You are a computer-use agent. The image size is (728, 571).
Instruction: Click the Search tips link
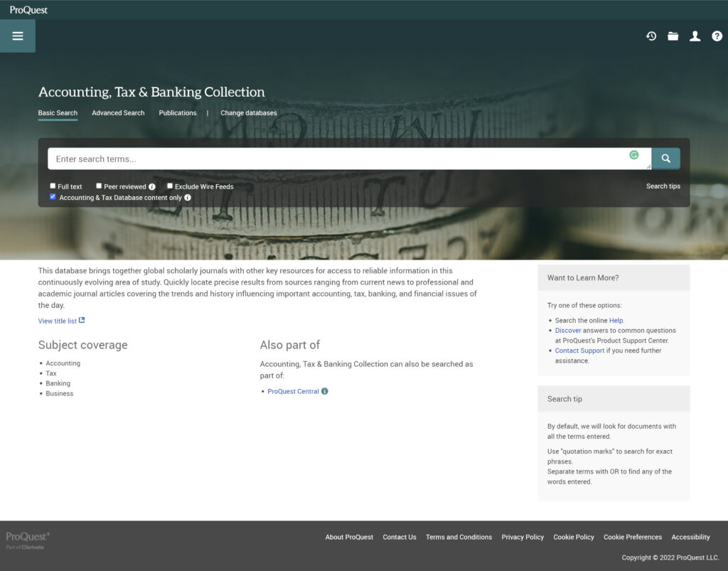tap(664, 186)
